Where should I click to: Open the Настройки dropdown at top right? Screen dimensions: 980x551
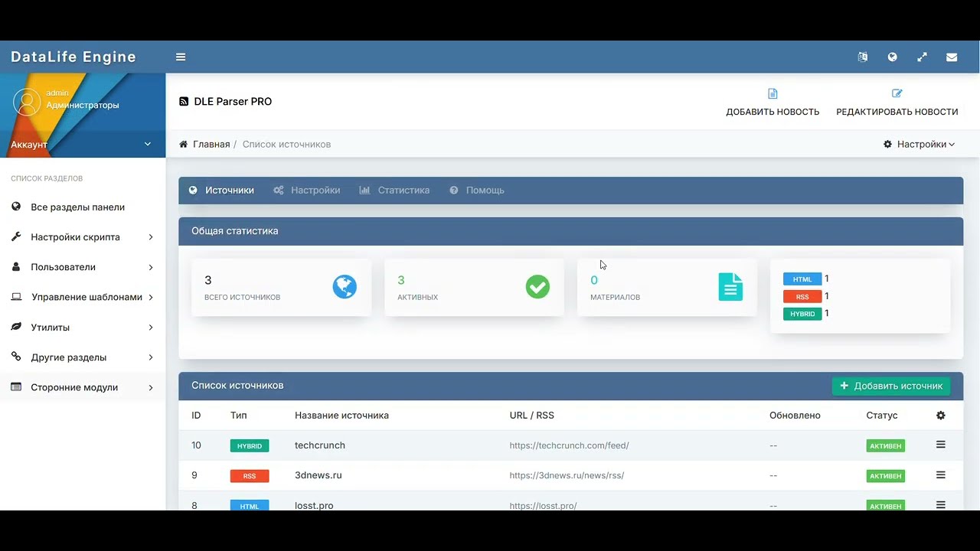click(x=919, y=144)
